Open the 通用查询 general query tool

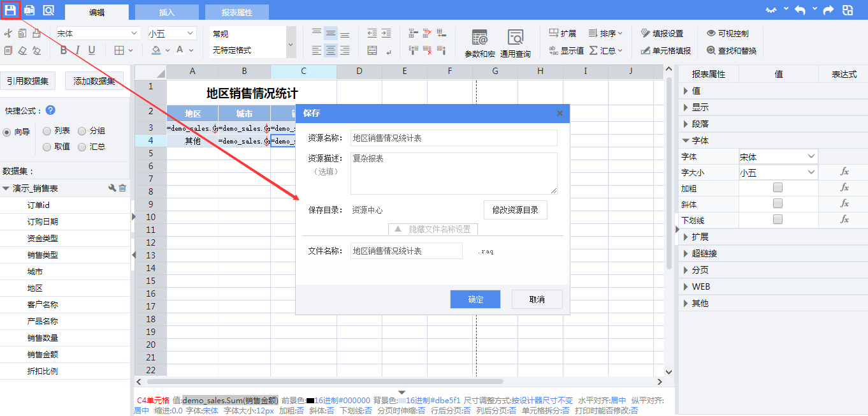coord(515,43)
